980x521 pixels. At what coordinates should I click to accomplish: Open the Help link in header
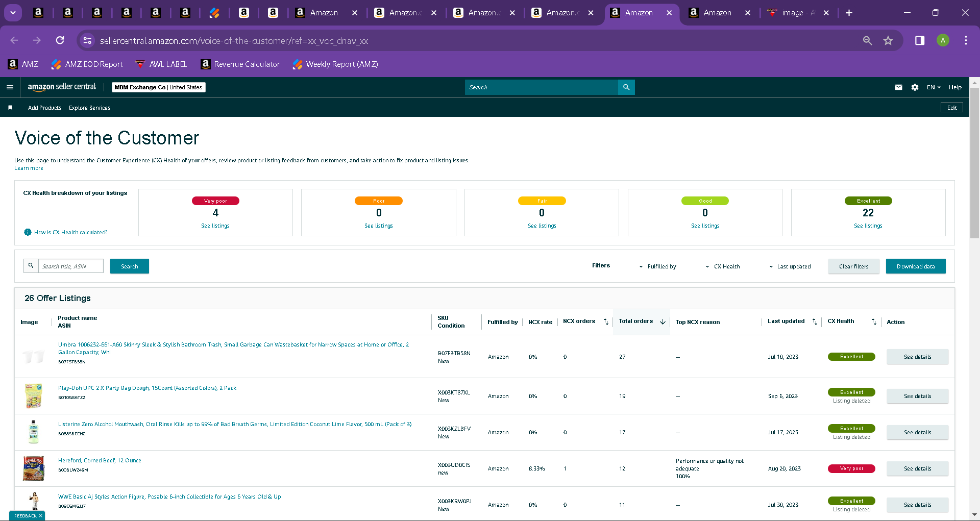tap(955, 87)
